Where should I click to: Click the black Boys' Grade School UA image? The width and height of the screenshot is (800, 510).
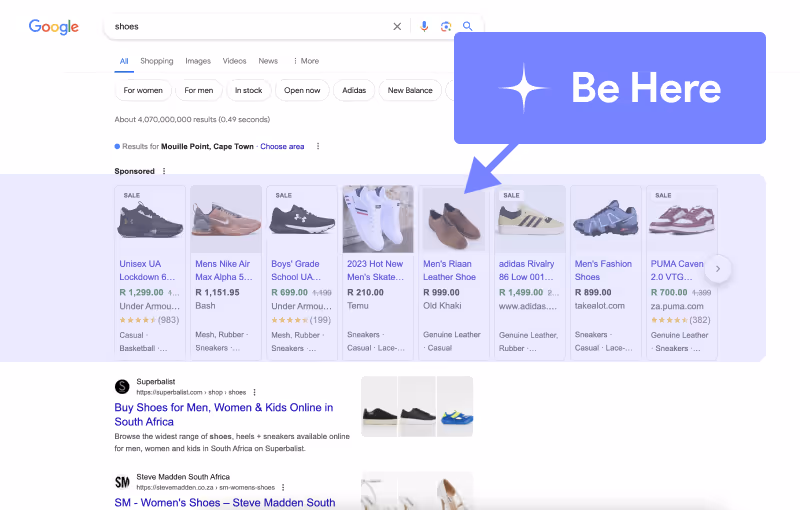302,220
